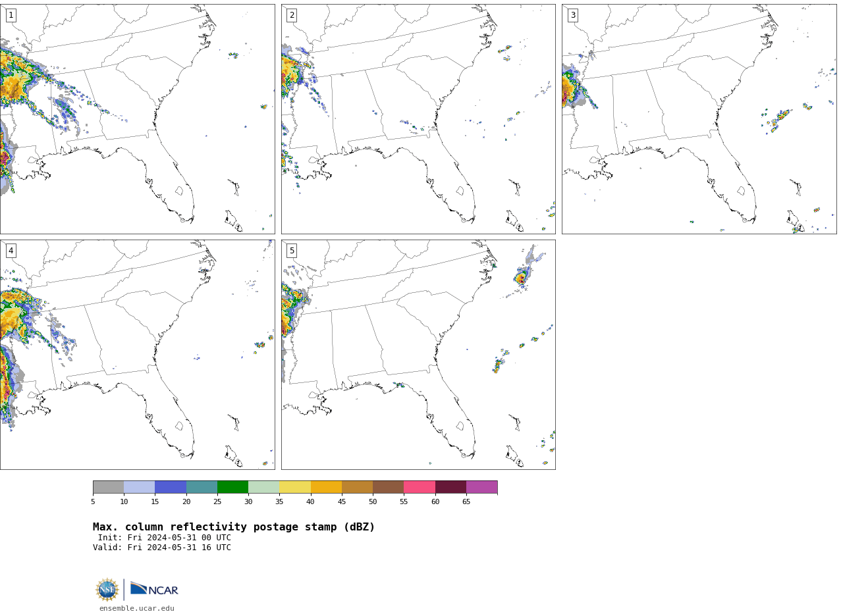Click the Max. column reflectivity title
The image size is (843, 616).
tap(234, 527)
